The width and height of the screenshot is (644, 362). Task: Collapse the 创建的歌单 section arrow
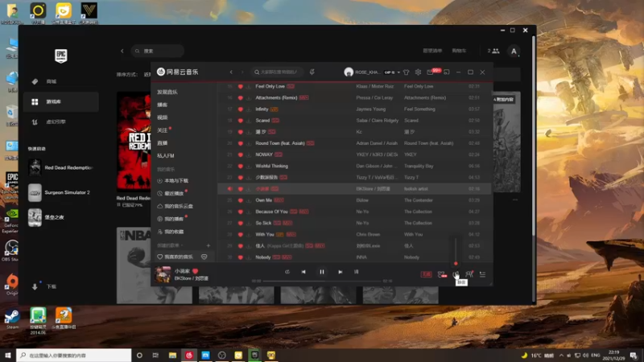182,245
